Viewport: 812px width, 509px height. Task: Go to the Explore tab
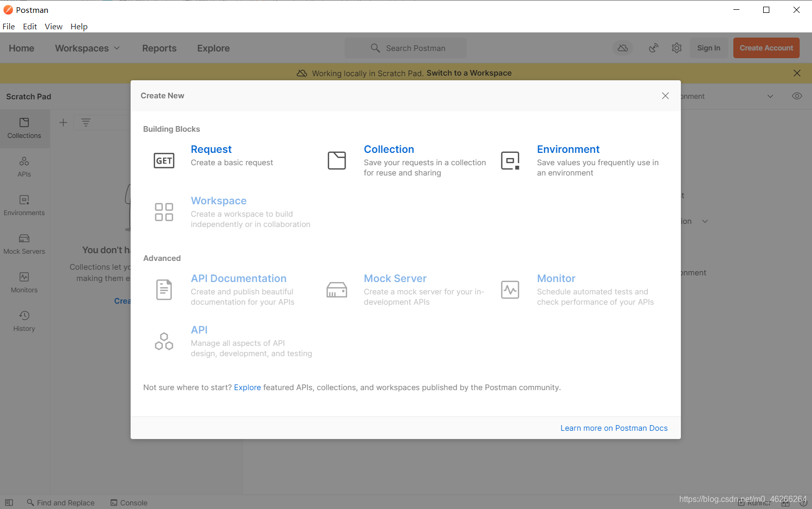click(x=213, y=48)
